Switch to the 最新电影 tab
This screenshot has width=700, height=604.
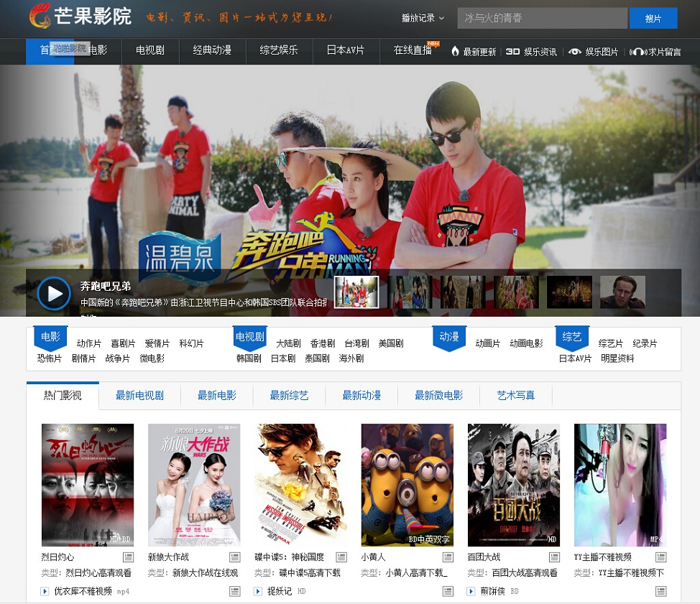216,395
